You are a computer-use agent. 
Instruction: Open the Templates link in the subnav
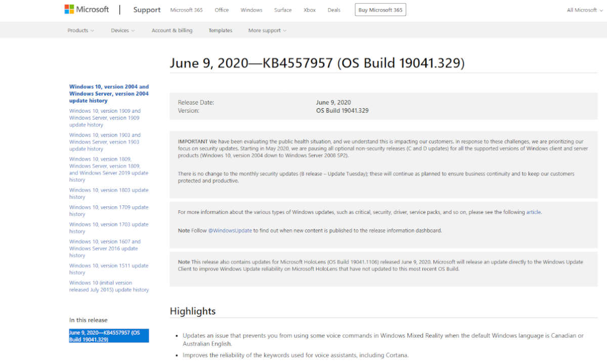tap(221, 30)
